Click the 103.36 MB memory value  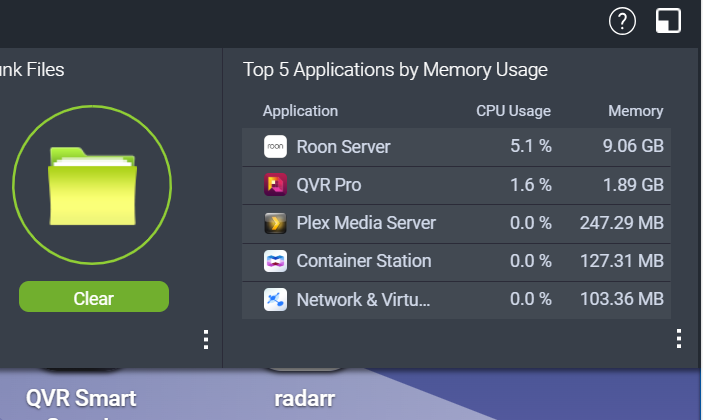622,299
